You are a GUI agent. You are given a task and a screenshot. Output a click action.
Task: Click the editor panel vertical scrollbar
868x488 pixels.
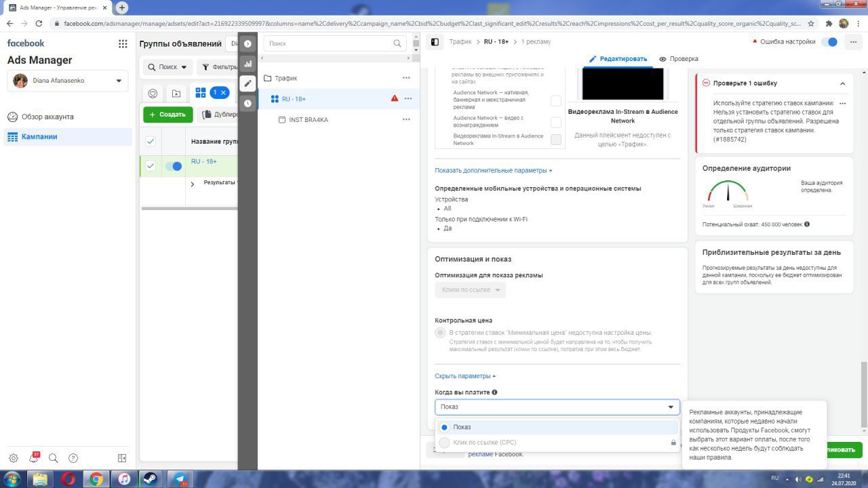pyautogui.click(x=863, y=395)
